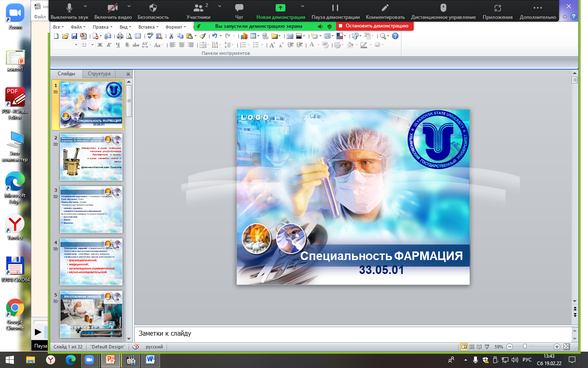588x368 pixels.
Task: Open the Файл menu in PowerPoint toolbar
Action: 78,27
